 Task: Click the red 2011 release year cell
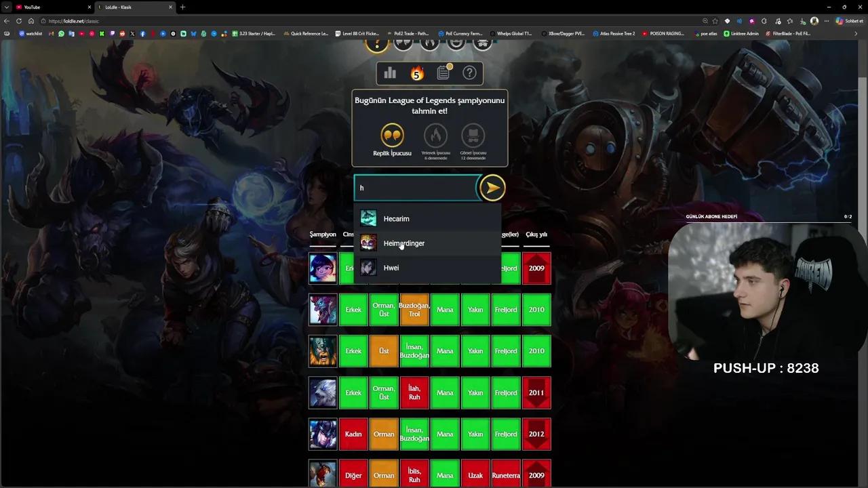(x=536, y=392)
